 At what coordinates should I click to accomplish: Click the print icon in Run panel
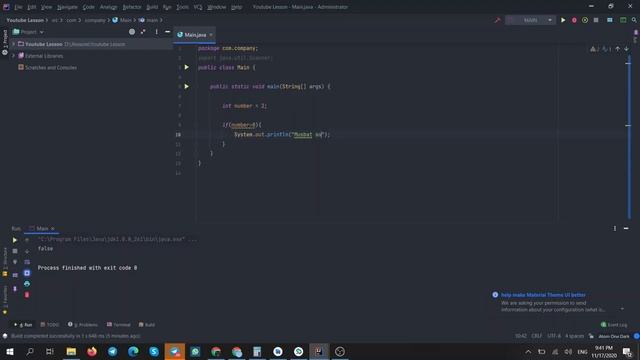point(27,284)
